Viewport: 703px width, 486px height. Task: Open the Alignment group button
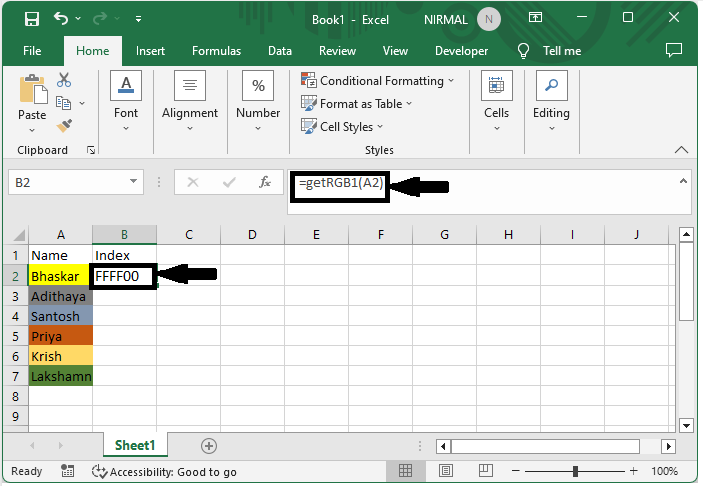tap(190, 101)
